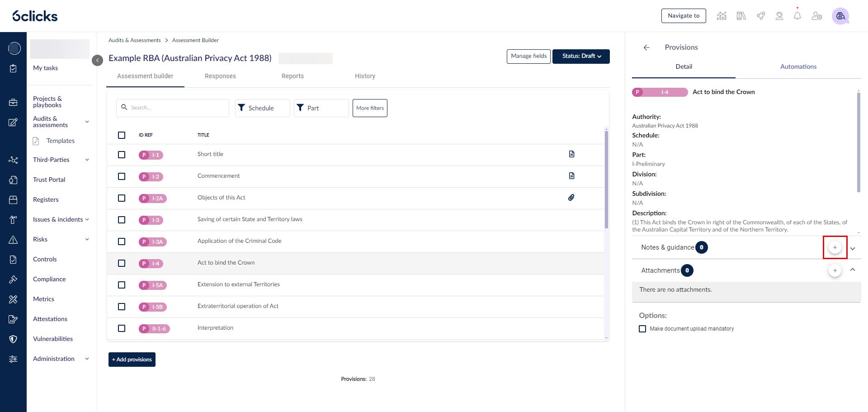This screenshot has width=868, height=412.
Task: Switch to the Automations tab
Action: tap(798, 66)
